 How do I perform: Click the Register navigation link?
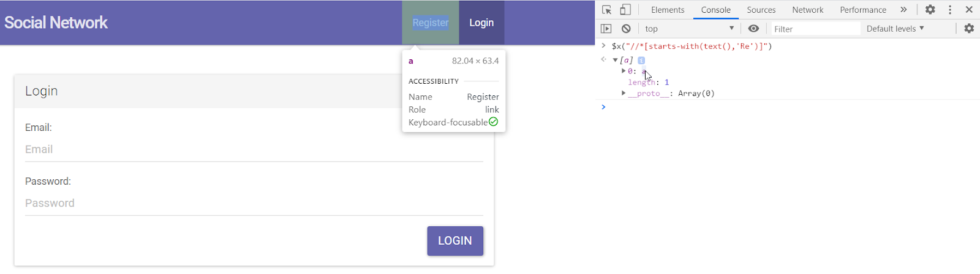click(x=430, y=23)
